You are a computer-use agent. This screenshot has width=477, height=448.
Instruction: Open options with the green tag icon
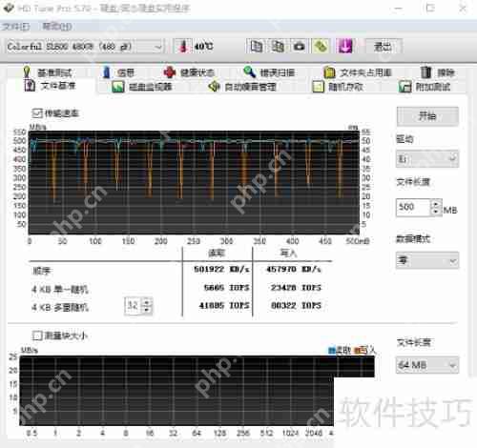(321, 47)
